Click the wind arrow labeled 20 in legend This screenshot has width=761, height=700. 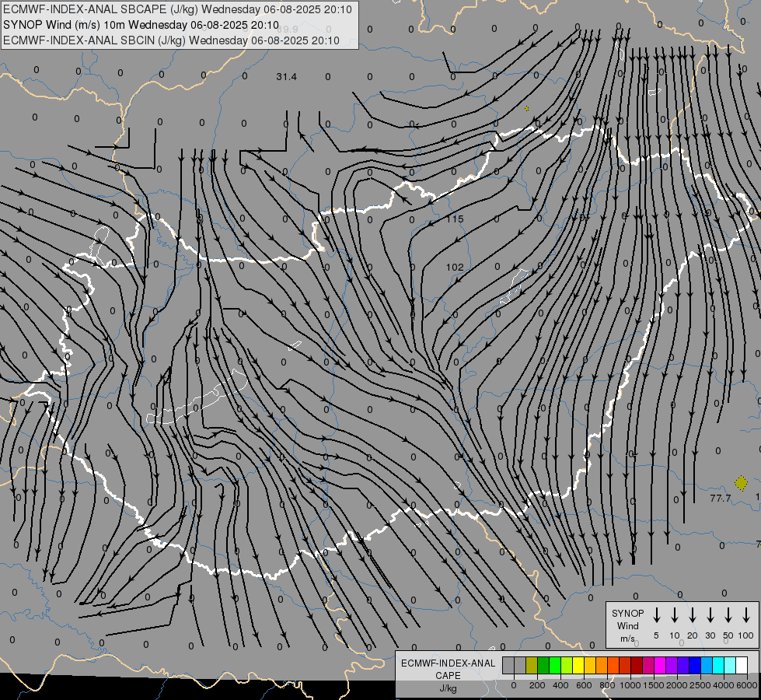point(692,615)
